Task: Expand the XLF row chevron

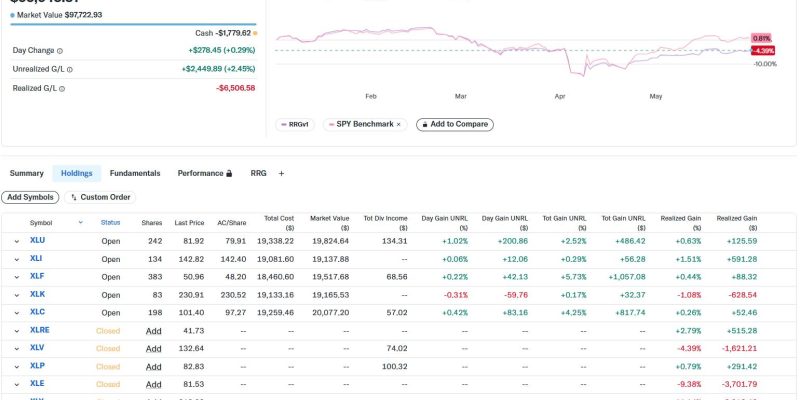Action: pos(16,278)
